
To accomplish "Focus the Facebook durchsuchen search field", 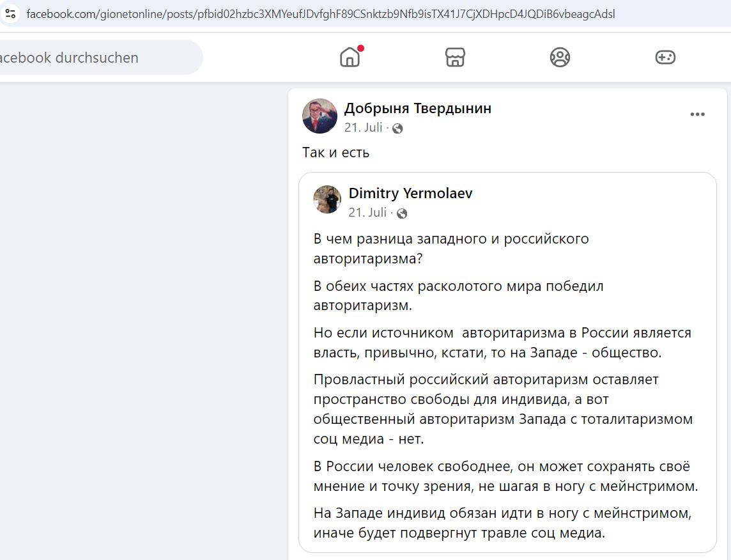I will [99, 58].
